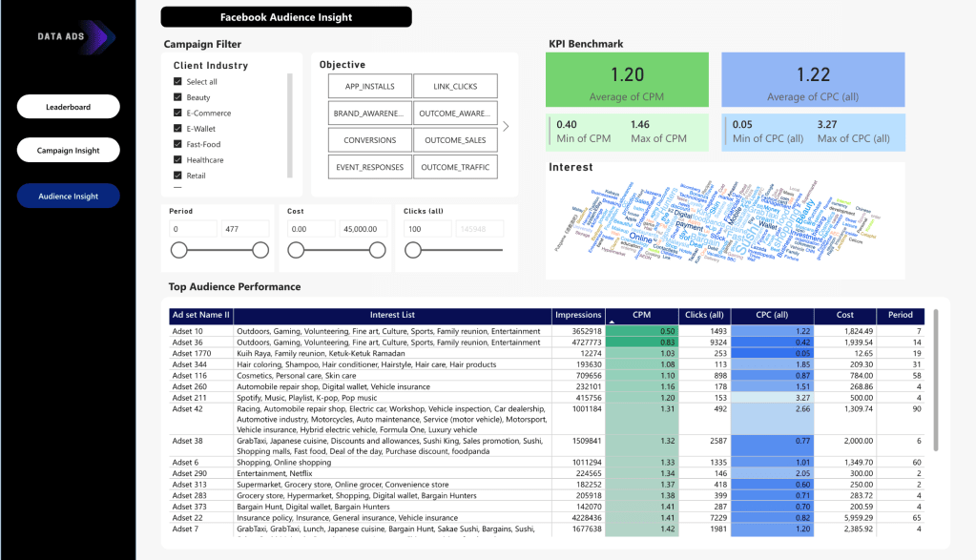976x560 pixels.
Task: Click the next-page chevron beside Objective tiles
Action: point(506,126)
